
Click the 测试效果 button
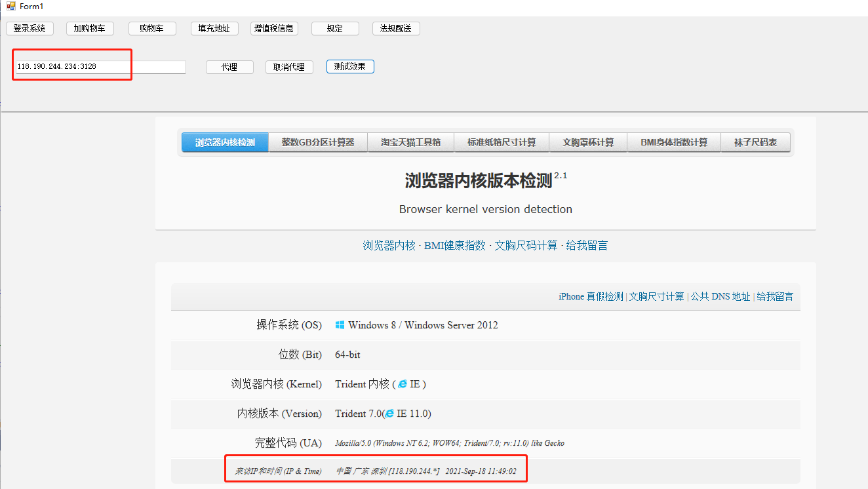tap(350, 67)
